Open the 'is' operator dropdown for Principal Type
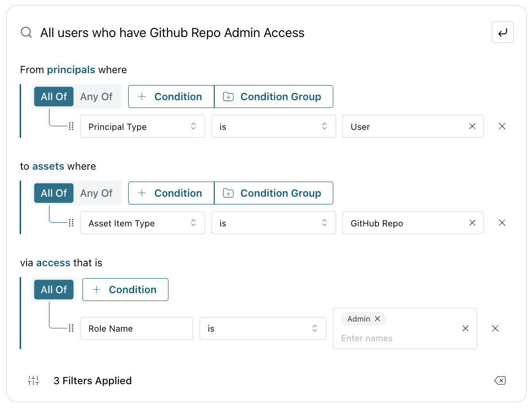The height and width of the screenshot is (408, 532). coord(273,126)
